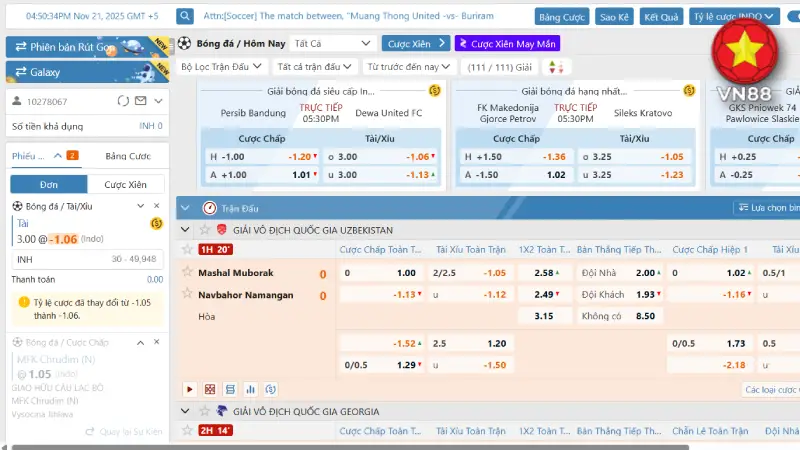Switch to the Cược Xiên bet slip tab
Image resolution: width=800 pixels, height=450 pixels.
point(125,184)
